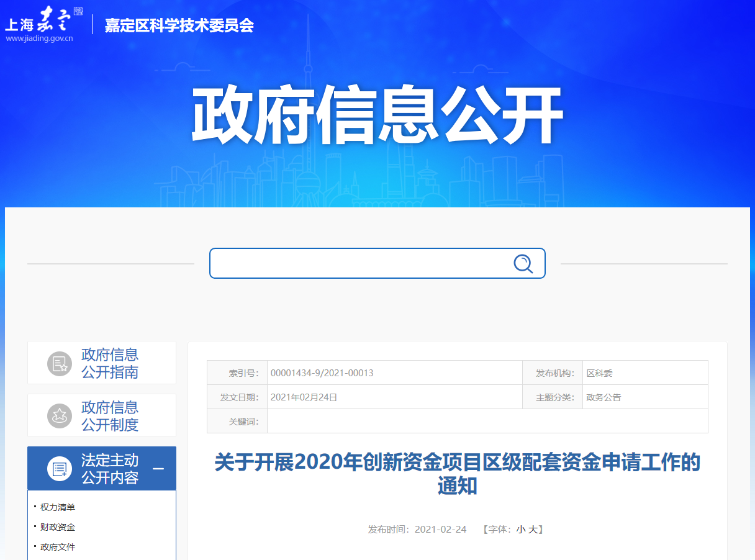Click 发布时间：2021-02-24 text

coord(417,530)
